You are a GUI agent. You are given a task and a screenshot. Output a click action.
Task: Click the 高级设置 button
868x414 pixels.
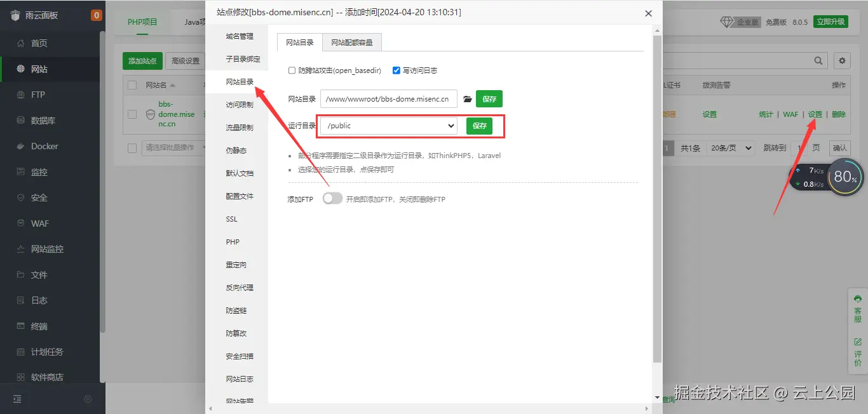tap(186, 61)
